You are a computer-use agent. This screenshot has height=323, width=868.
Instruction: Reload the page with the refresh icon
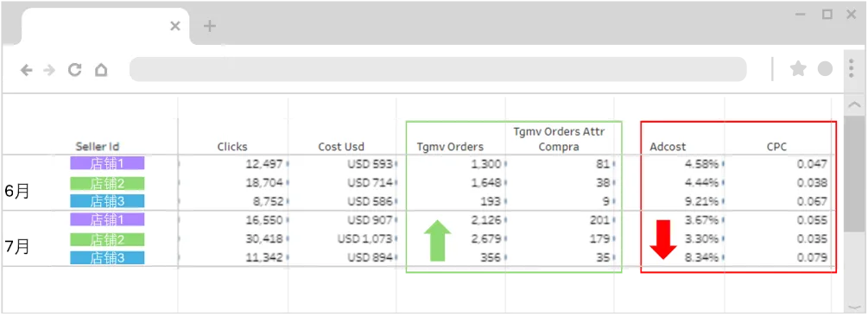75,70
